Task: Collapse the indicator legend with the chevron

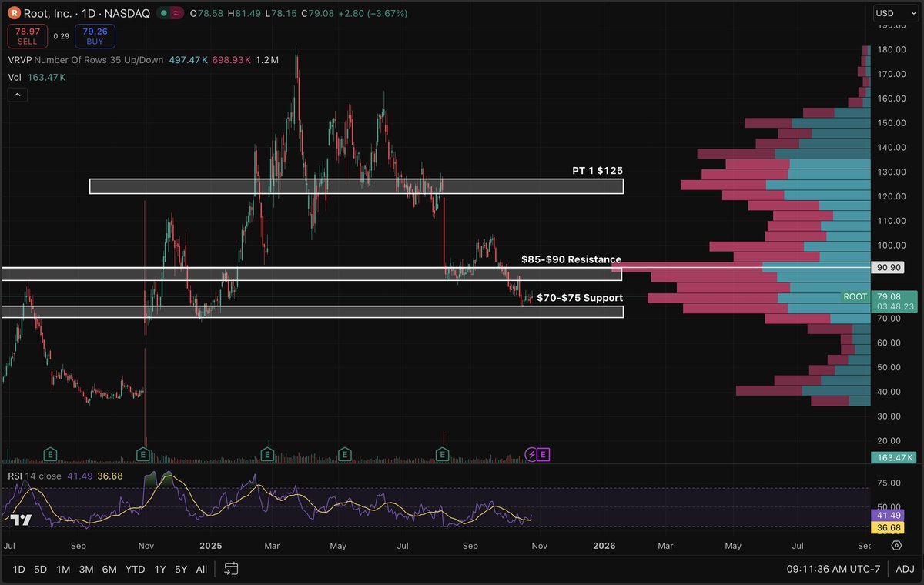Action: (18, 95)
